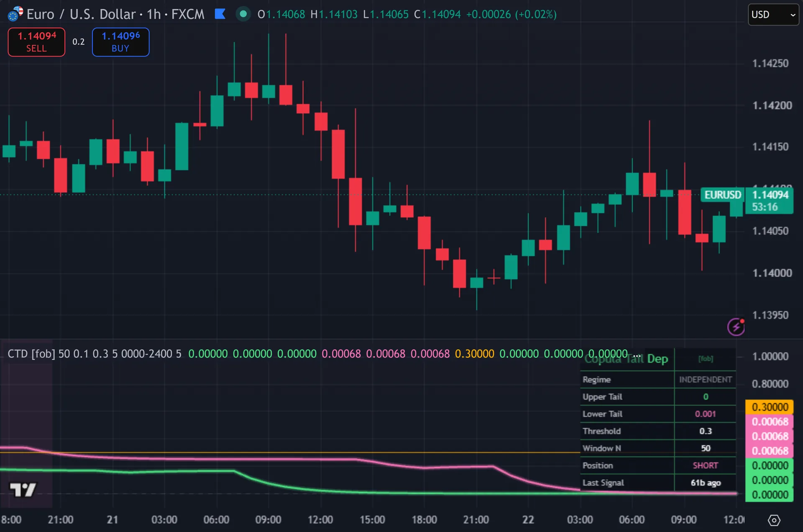Click the [fob] table header cell
Viewport: 803px width, 532px height.
[x=706, y=359]
